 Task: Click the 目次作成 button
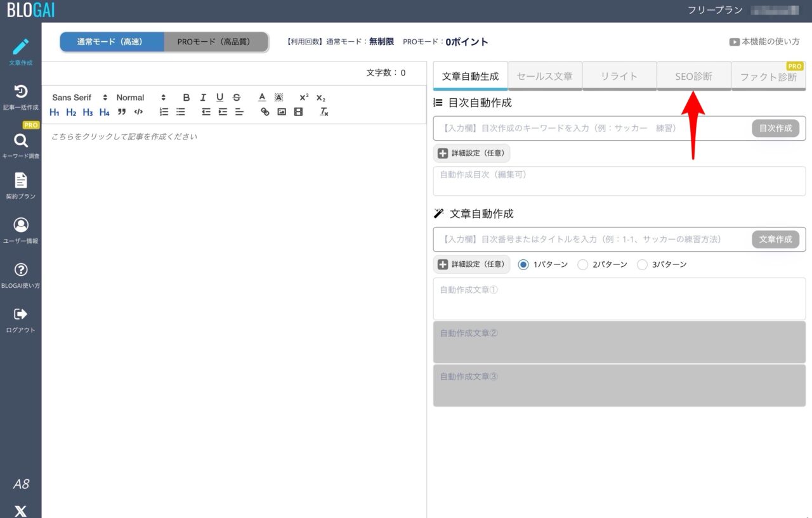775,128
